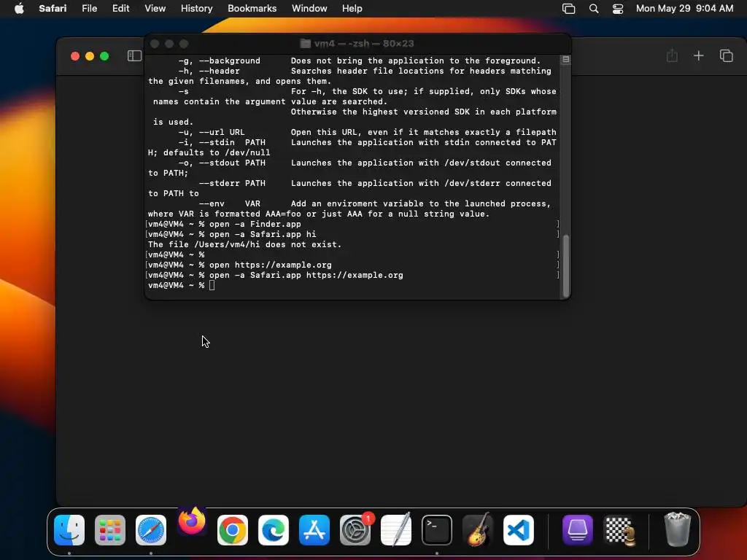Open TextEdit from the Dock
Screen dimensions: 747x560
[396, 529]
